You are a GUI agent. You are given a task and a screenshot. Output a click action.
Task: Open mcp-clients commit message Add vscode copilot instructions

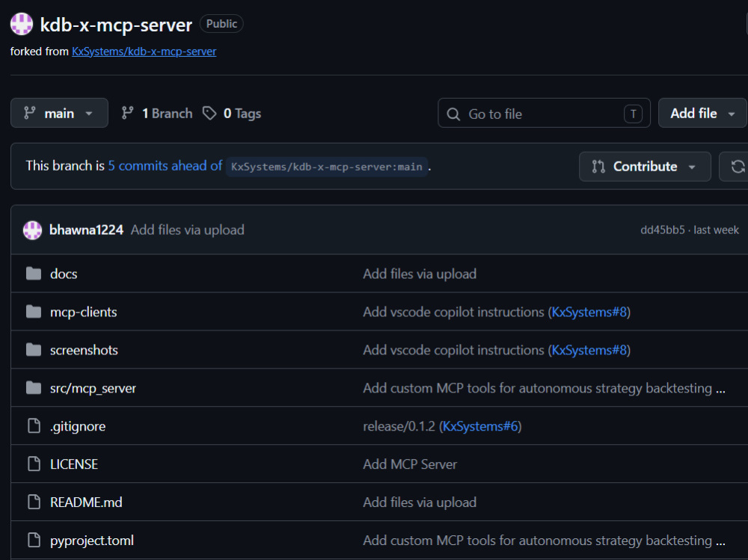(453, 312)
